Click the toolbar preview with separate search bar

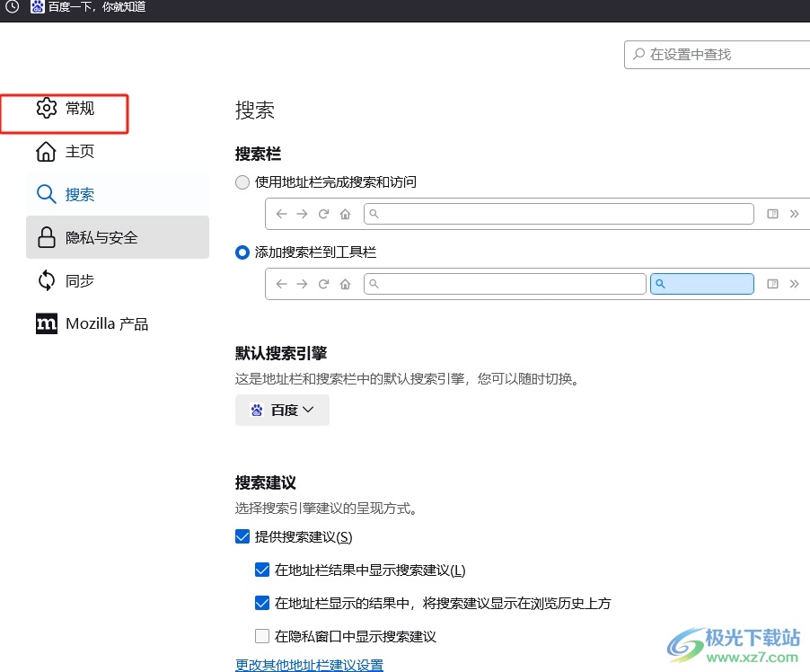coord(537,284)
